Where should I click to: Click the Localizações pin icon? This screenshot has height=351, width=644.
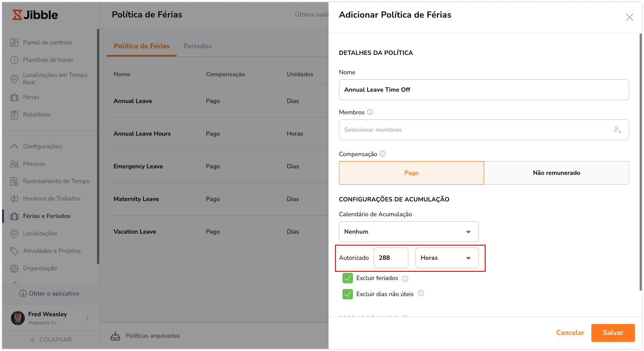[14, 233]
